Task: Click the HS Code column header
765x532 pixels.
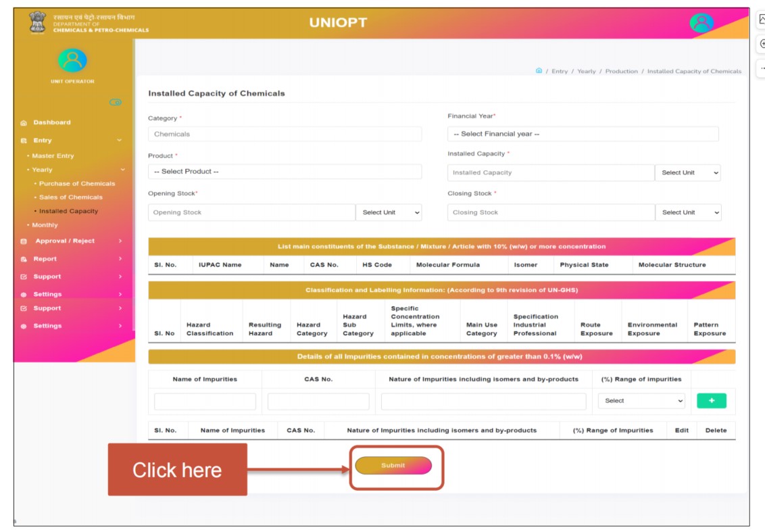Action: click(377, 264)
